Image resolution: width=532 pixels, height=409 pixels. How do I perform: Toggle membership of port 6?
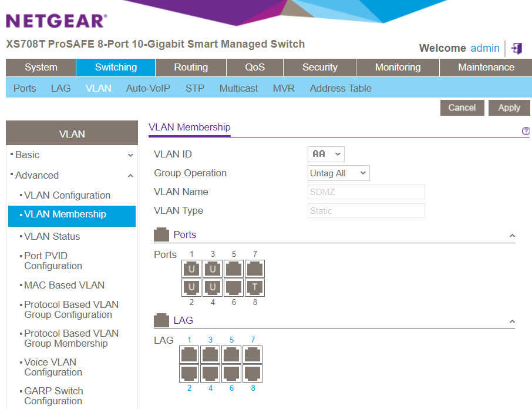click(x=234, y=287)
